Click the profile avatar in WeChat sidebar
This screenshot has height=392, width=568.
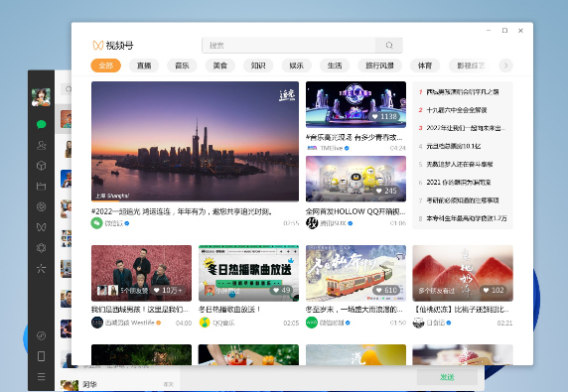coord(41,97)
